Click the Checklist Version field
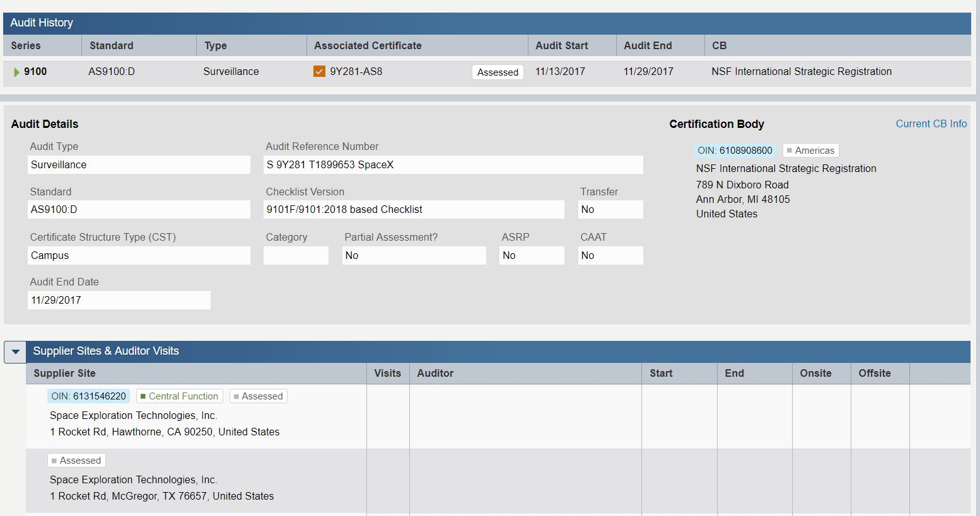Image resolution: width=980 pixels, height=516 pixels. (413, 210)
